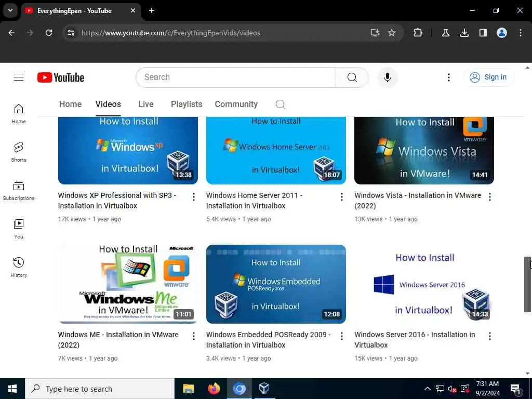Open Windows Vista in VMware thumbnail

click(x=424, y=150)
